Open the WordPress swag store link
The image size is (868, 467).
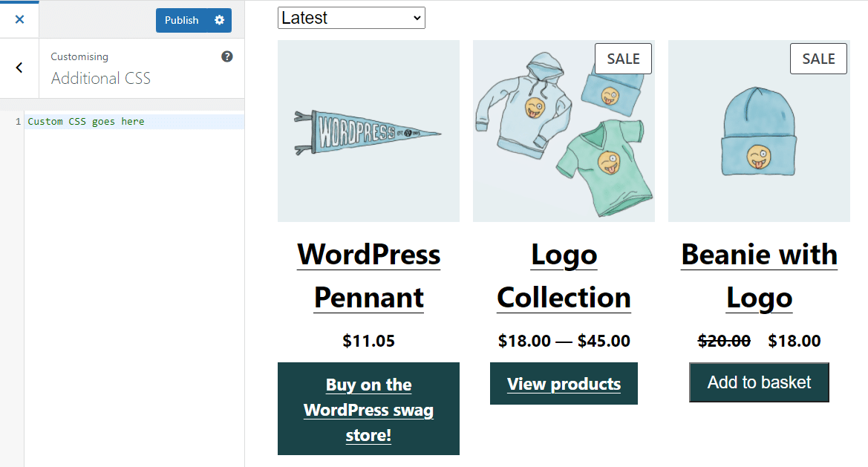click(x=368, y=409)
